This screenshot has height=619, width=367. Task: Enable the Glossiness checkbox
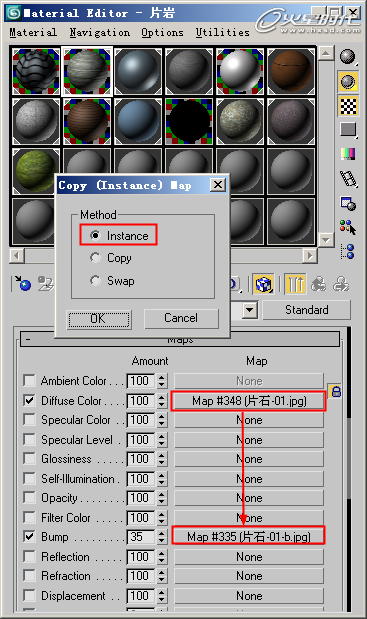point(29,459)
